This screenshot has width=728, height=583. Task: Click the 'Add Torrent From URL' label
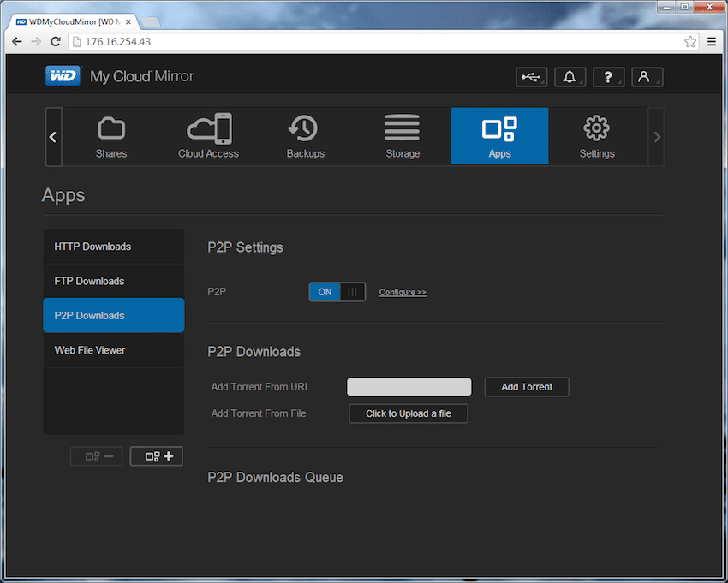click(x=260, y=387)
